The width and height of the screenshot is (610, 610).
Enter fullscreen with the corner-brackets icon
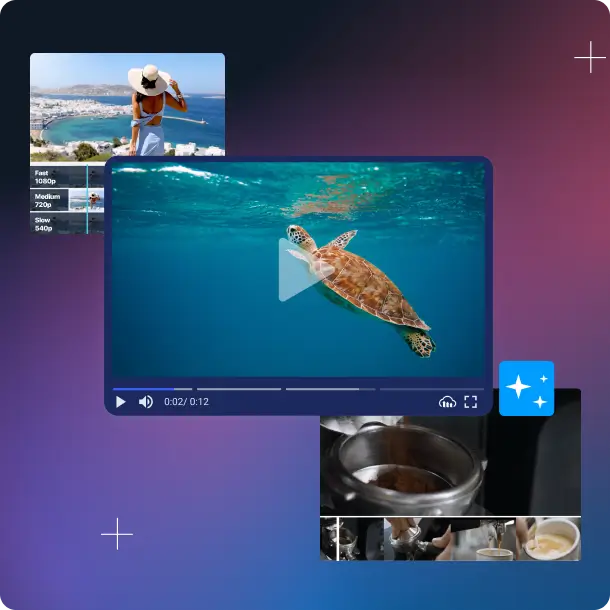tap(471, 402)
